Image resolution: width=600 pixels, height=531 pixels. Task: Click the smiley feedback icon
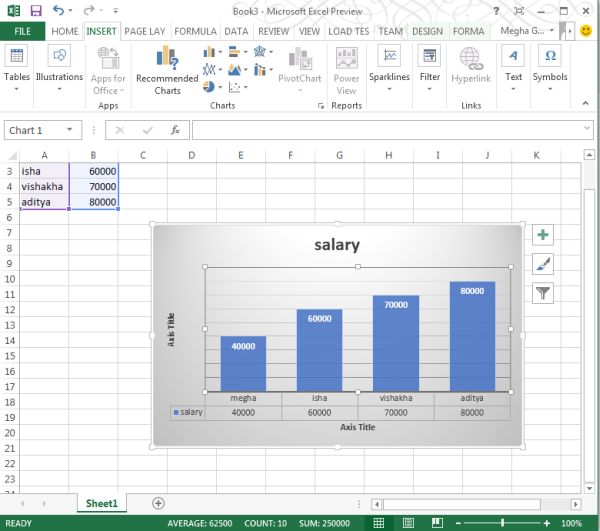pos(586,31)
